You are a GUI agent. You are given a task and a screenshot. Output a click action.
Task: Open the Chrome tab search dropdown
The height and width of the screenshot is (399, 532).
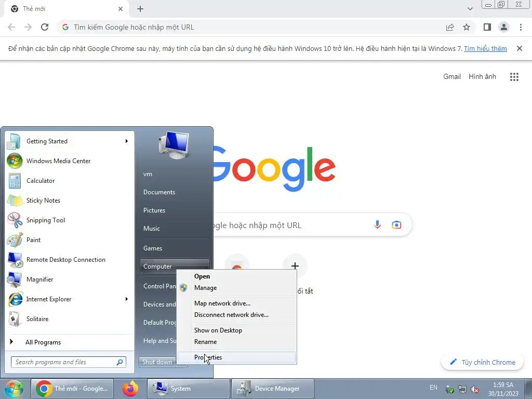(470, 9)
